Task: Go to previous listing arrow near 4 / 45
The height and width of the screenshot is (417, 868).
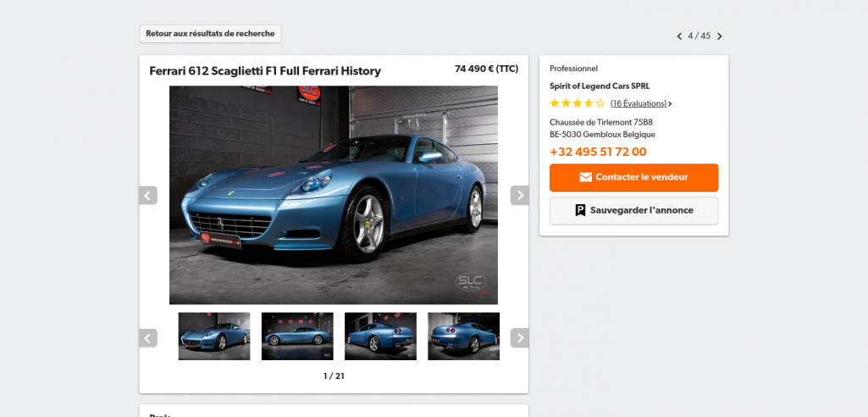Action: coord(679,36)
